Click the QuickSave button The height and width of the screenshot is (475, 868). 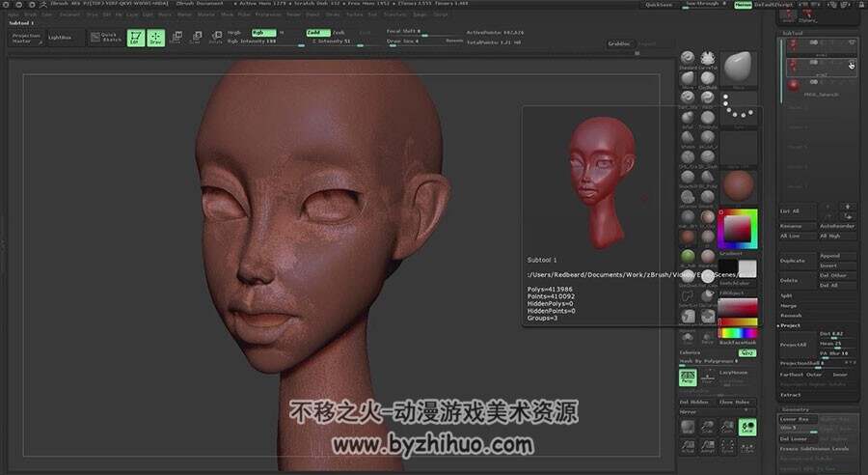pyautogui.click(x=659, y=5)
